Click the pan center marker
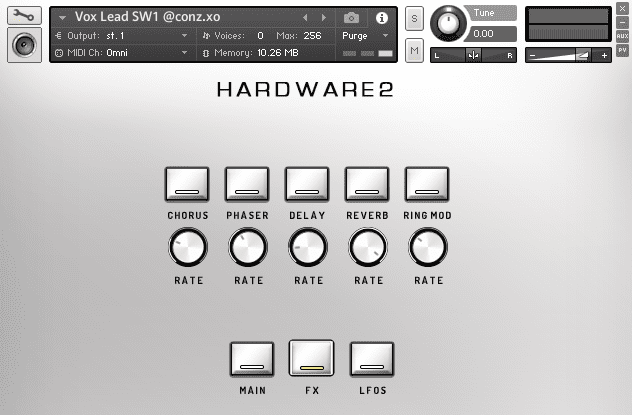Image resolution: width=632 pixels, height=415 pixels. [473, 55]
